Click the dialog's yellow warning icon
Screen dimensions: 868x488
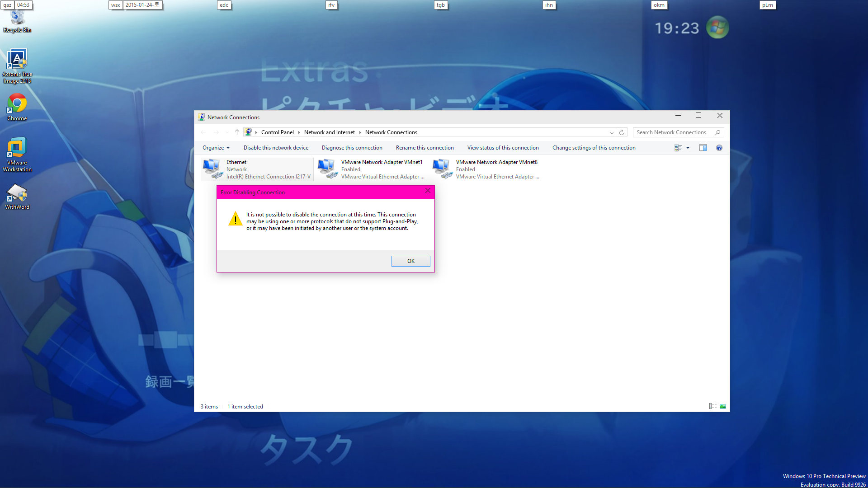(235, 219)
